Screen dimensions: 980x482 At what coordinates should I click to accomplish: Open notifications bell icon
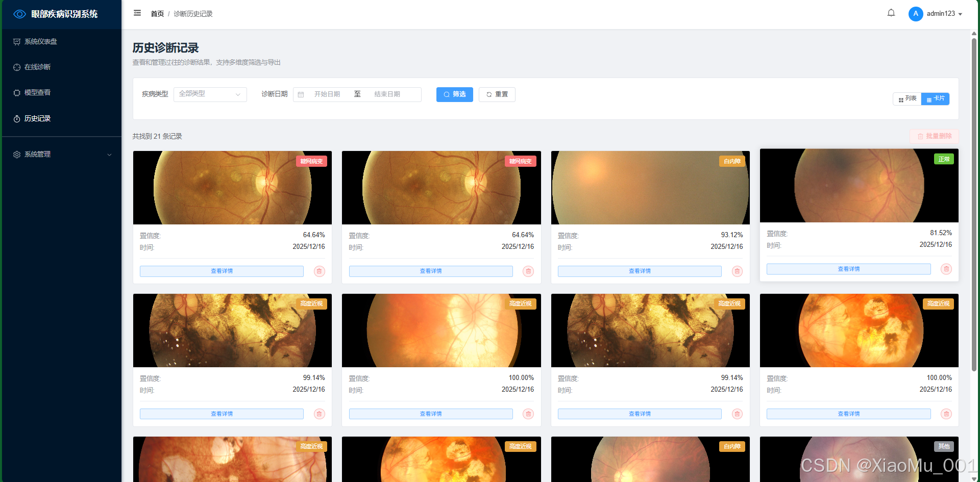pos(891,13)
